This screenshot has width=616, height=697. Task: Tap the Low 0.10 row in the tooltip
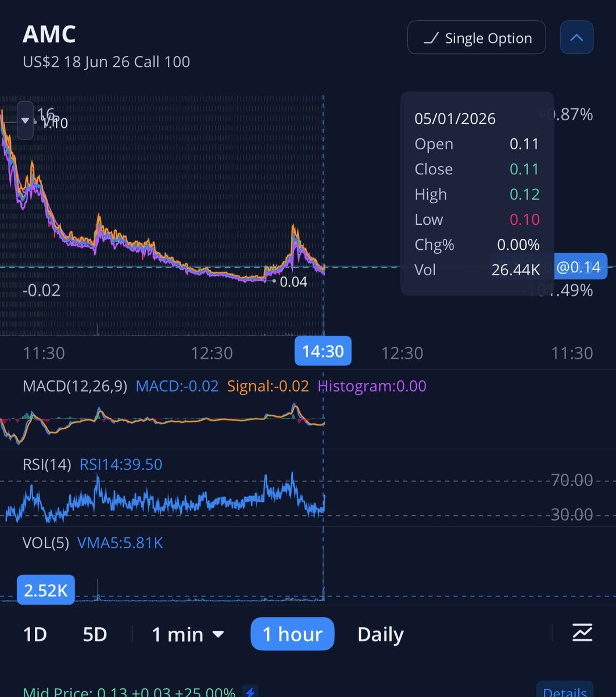[x=477, y=220]
